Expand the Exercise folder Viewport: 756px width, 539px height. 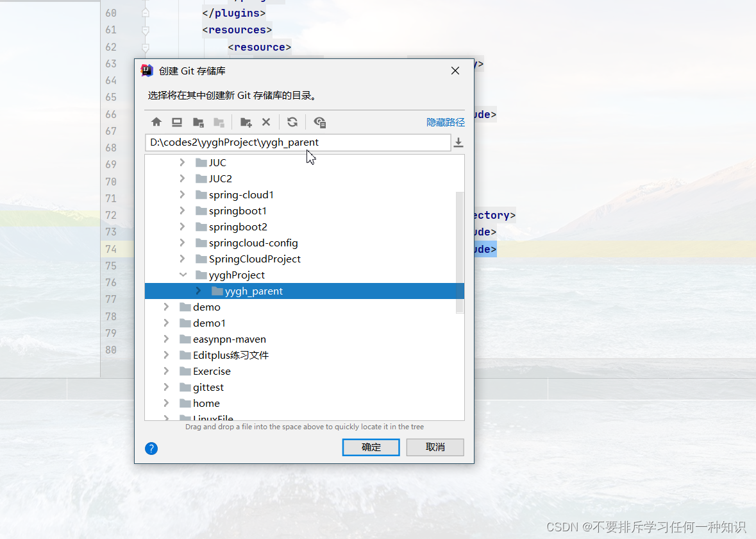point(166,371)
